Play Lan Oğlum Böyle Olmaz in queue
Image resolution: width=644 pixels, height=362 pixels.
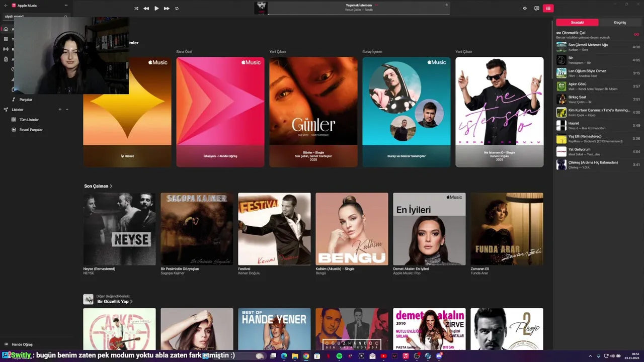(598, 73)
